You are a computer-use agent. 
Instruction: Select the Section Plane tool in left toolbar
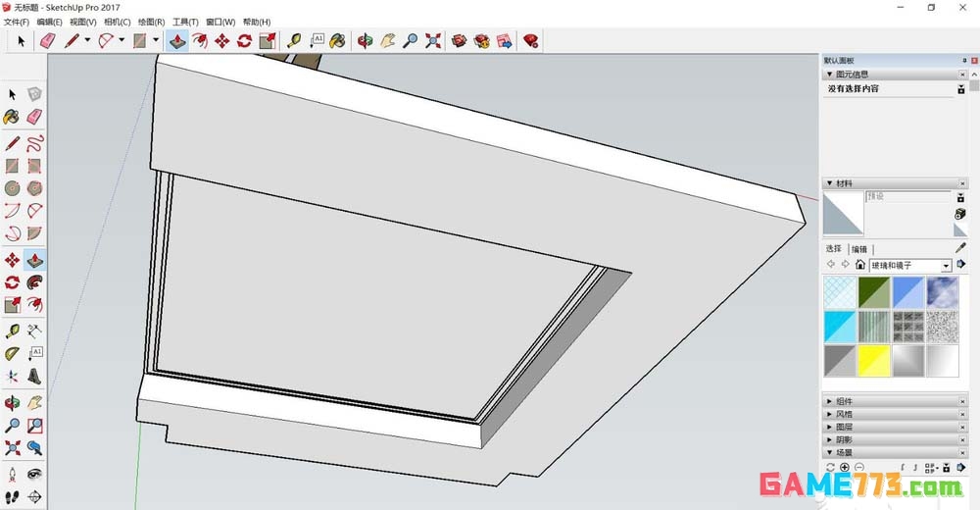tap(35, 497)
